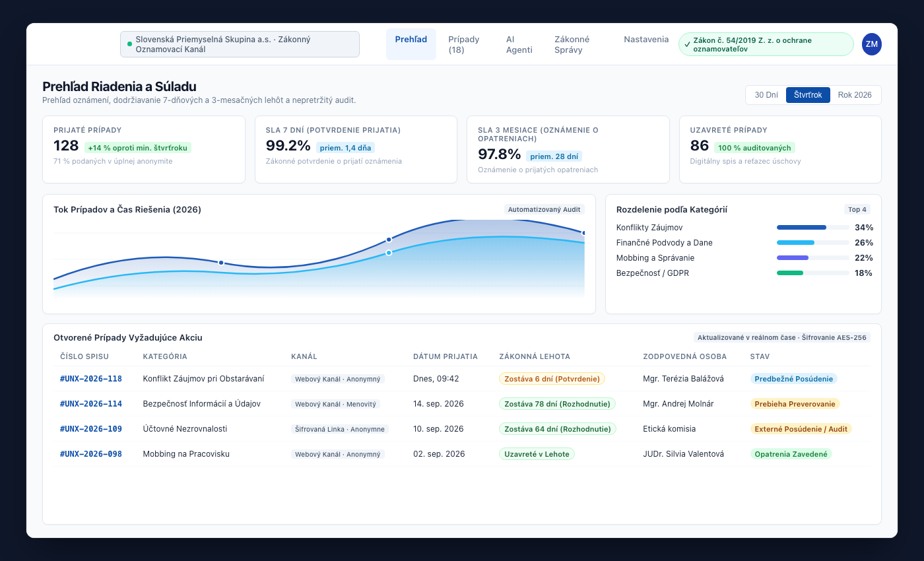Click the SLA 7 Dní card showing 99.2%
924x561 pixels.
click(x=356, y=149)
